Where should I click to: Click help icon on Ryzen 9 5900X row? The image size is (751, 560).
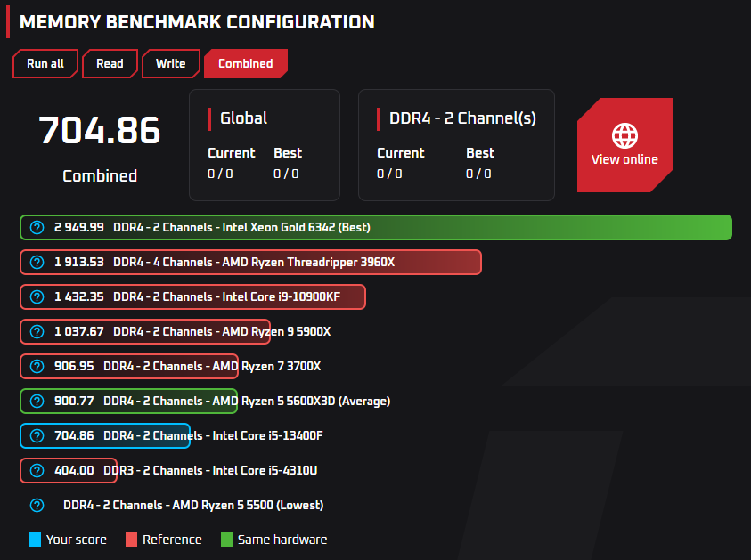(37, 332)
